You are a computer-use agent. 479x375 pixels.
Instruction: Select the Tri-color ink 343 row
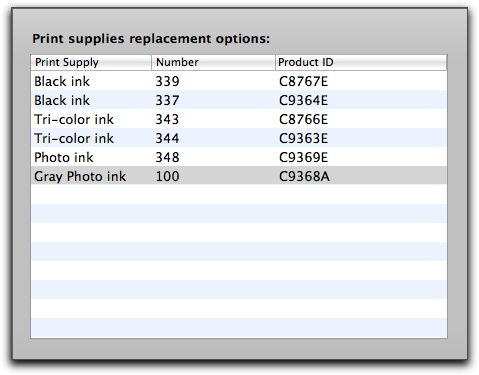tap(239, 119)
